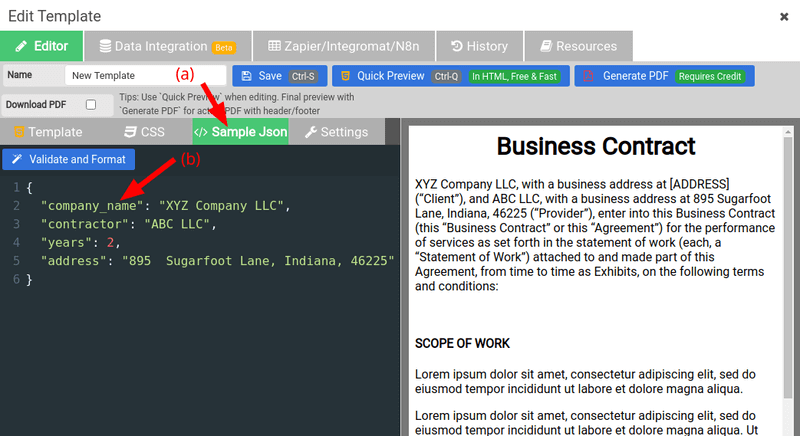
Task: Click the Quick Preview button
Action: click(x=451, y=76)
